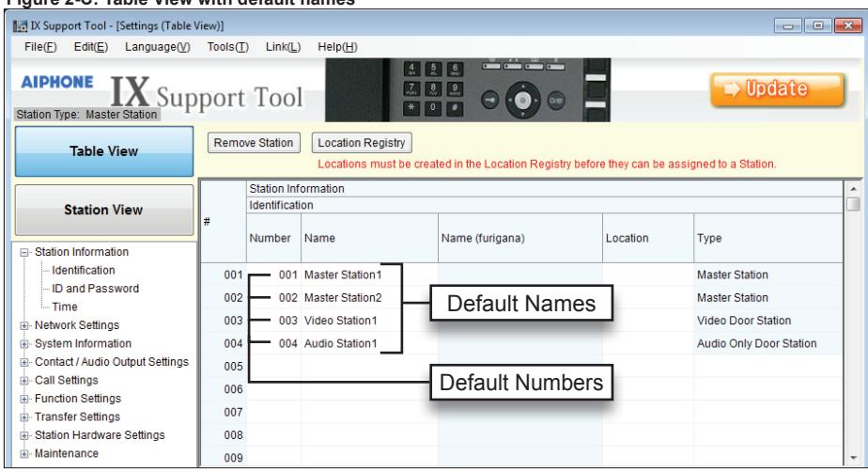Collapse the Station Information tree node
Screen dimensions: 868x472
coord(23,252)
